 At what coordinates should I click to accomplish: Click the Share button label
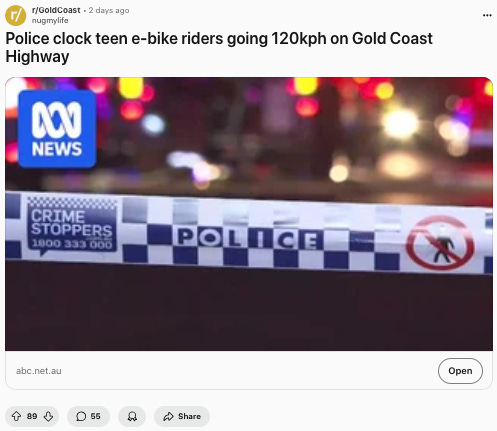click(x=189, y=416)
